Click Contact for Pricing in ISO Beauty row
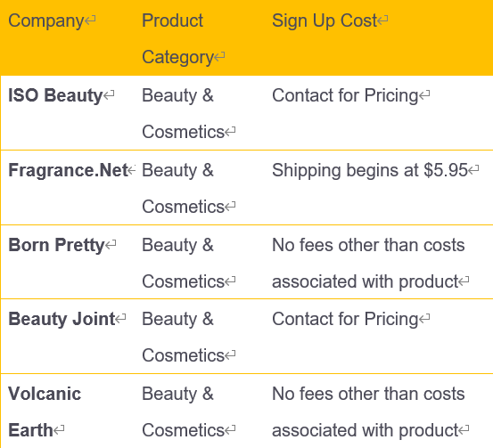This screenshot has height=448, width=493. coord(345,95)
